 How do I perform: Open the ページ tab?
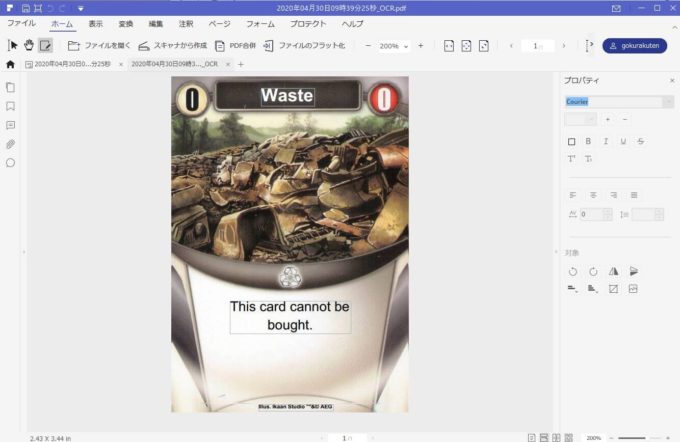pos(219,24)
